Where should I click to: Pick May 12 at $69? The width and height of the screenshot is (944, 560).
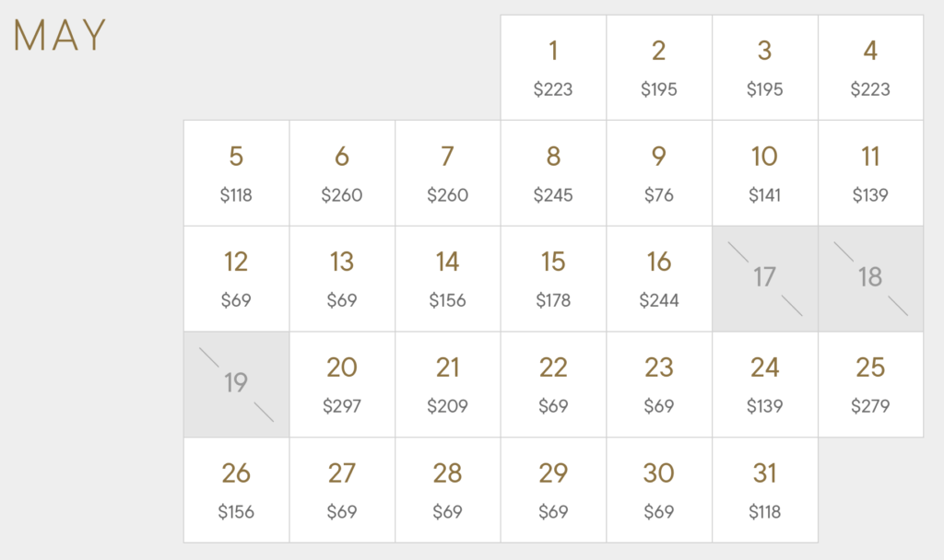click(x=237, y=279)
